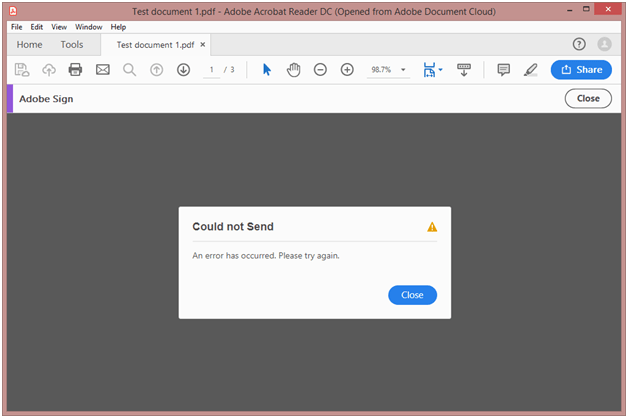The width and height of the screenshot is (628, 418).
Task: Open the File menu
Action: click(x=16, y=27)
